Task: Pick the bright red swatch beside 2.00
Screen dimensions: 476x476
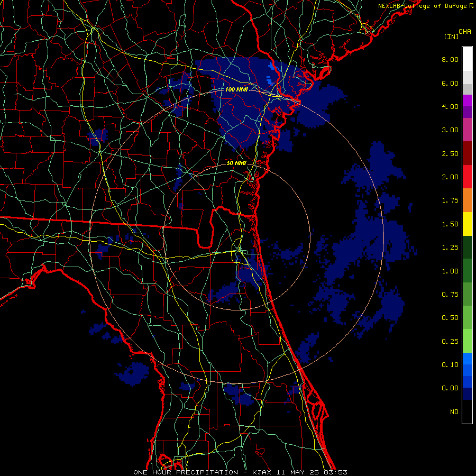Action: [467, 177]
